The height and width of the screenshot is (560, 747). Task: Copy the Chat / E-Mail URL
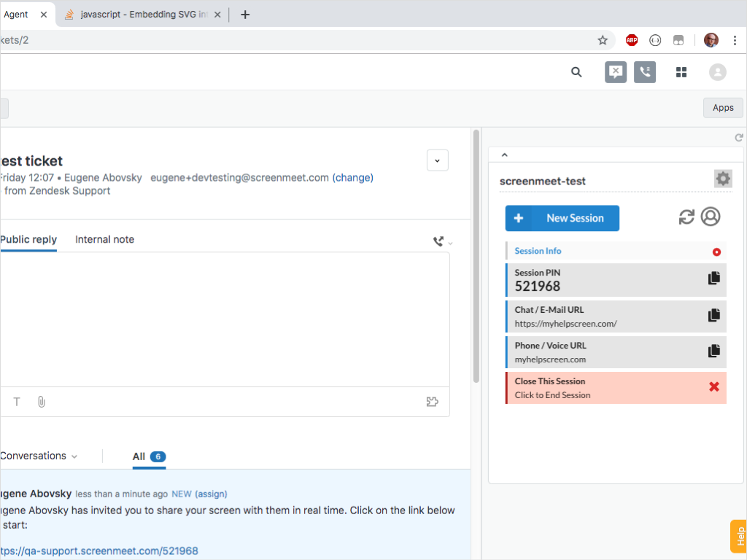(714, 315)
